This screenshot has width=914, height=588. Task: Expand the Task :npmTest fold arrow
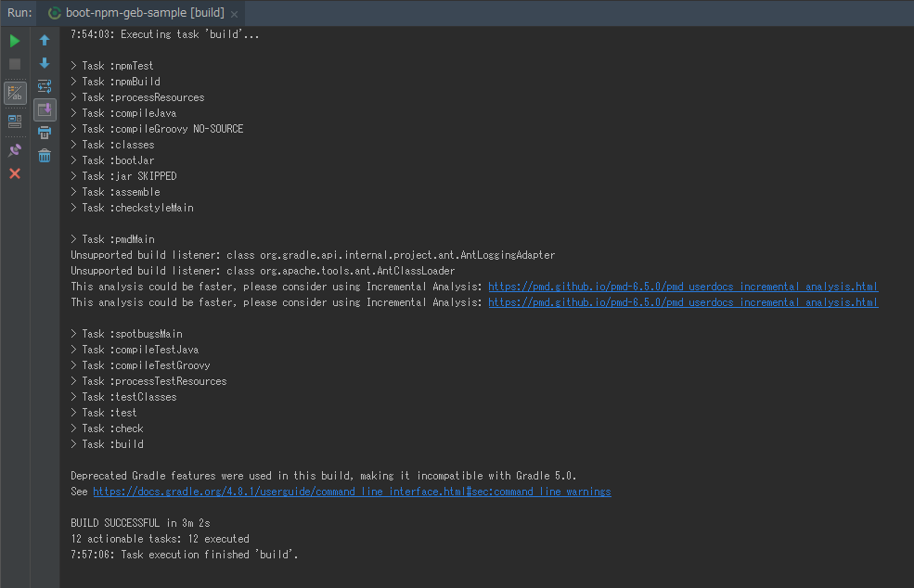pyautogui.click(x=74, y=66)
